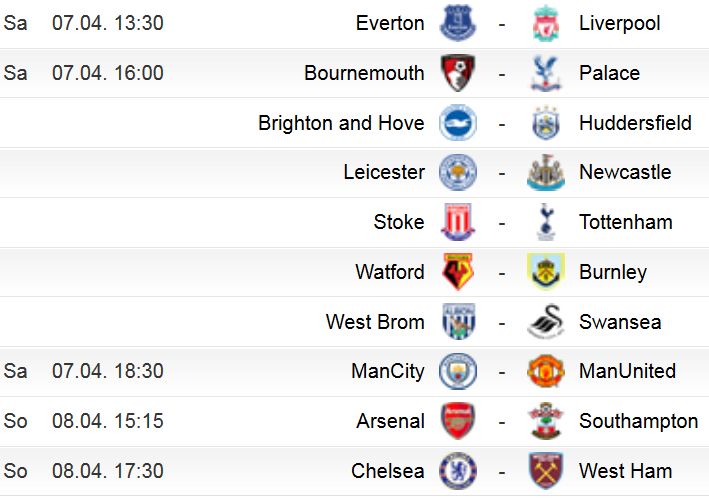Click the Watford club crest
The width and height of the screenshot is (709, 498).
(458, 272)
